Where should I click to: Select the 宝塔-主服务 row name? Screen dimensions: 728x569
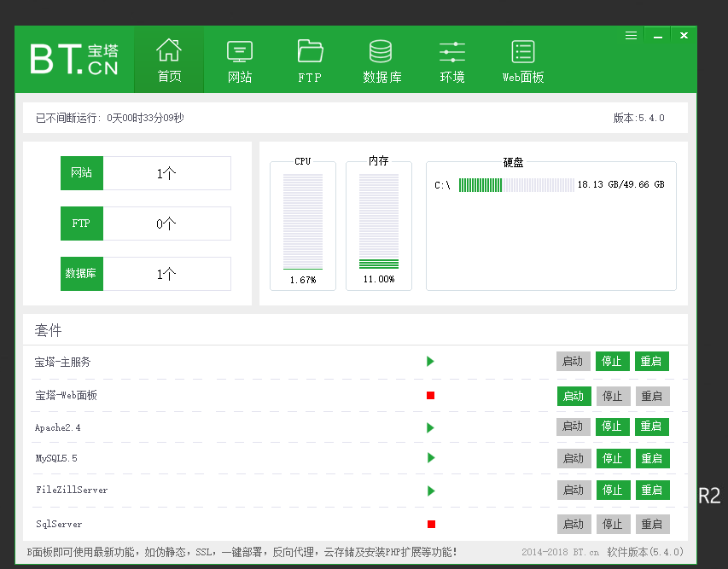[x=62, y=362]
